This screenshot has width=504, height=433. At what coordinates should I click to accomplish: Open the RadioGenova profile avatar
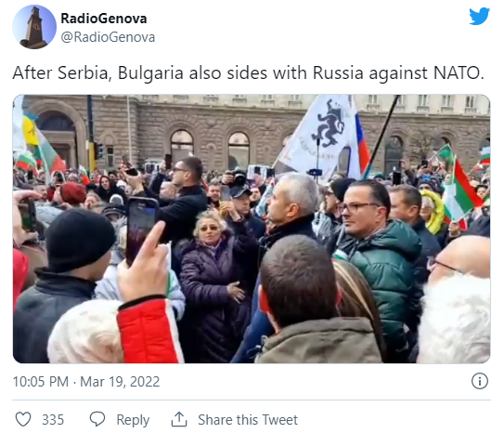[34, 27]
